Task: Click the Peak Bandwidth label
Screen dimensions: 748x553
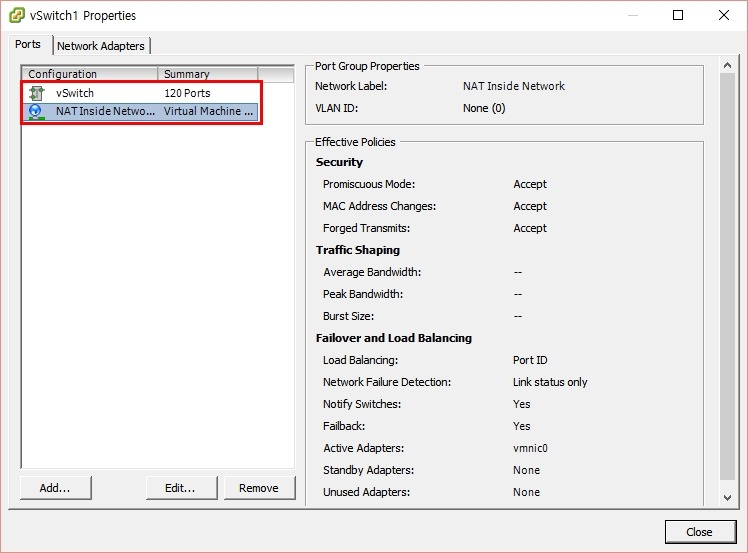Action: coord(363,294)
